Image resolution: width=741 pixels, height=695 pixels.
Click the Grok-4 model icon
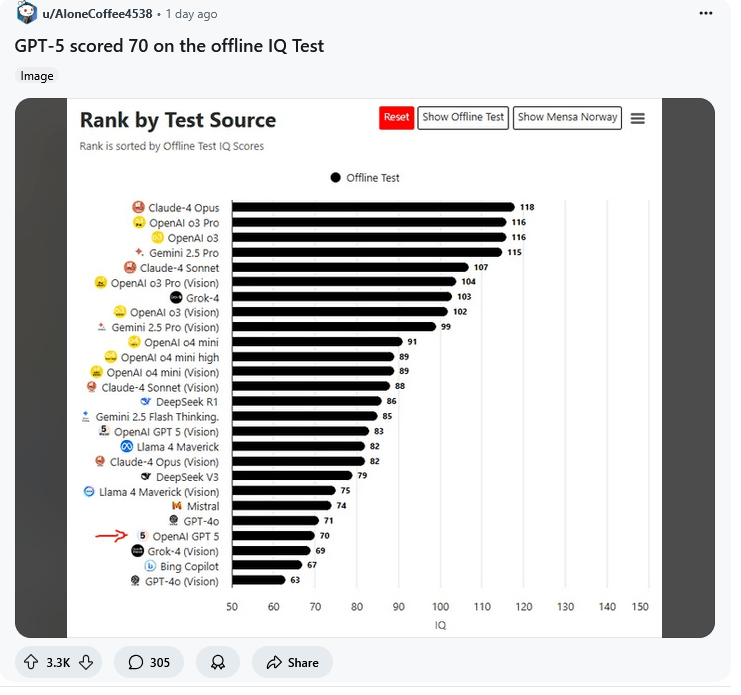click(x=176, y=297)
